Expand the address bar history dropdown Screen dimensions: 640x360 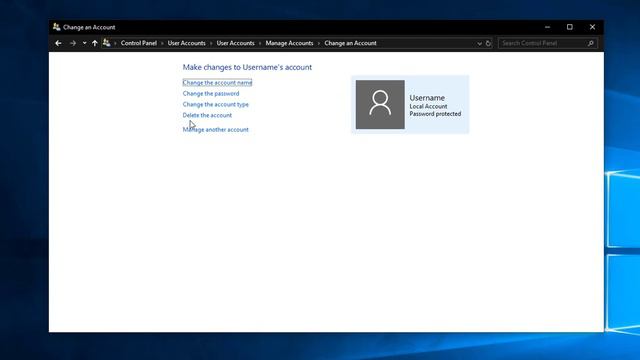click(479, 43)
